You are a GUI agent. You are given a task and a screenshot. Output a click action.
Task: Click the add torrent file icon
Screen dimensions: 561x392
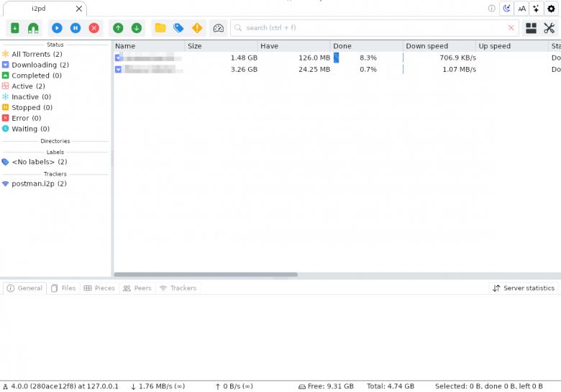tap(14, 28)
